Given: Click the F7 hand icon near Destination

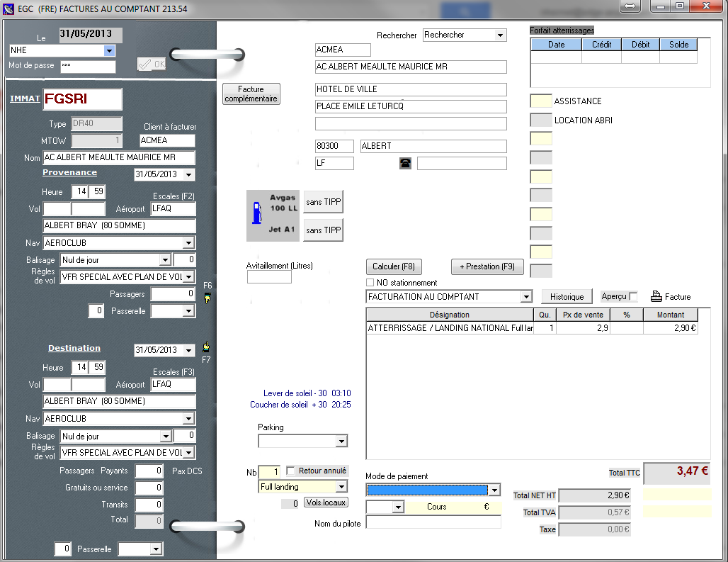Looking at the screenshot, I should (206, 347).
